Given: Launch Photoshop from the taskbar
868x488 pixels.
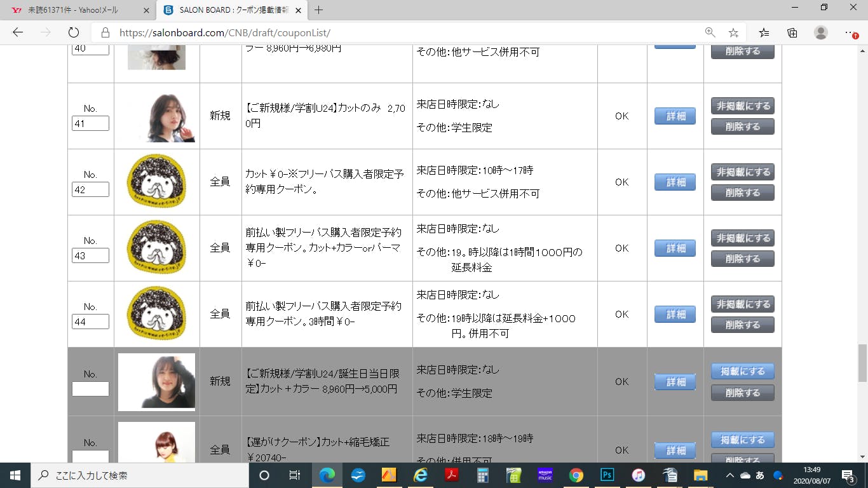Looking at the screenshot, I should point(607,475).
